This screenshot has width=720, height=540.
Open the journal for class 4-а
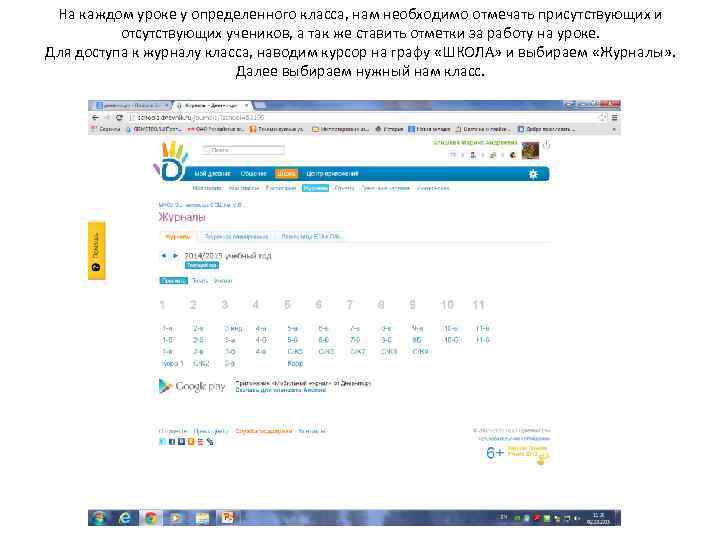[x=261, y=328]
